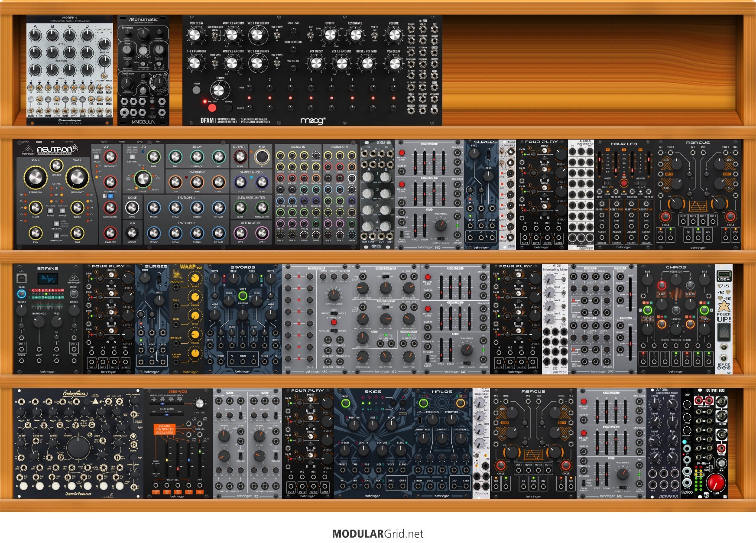Flip the Power Up module's power switch

(x=724, y=333)
